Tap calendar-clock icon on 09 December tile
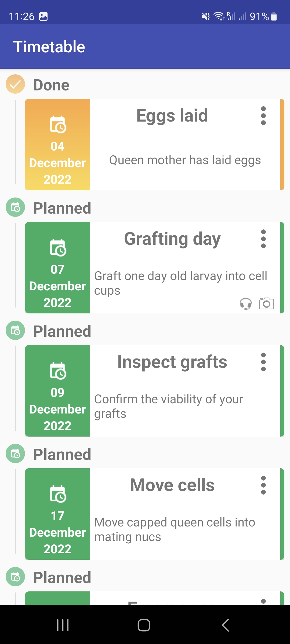Viewport: 290px width, 644px height. click(58, 371)
